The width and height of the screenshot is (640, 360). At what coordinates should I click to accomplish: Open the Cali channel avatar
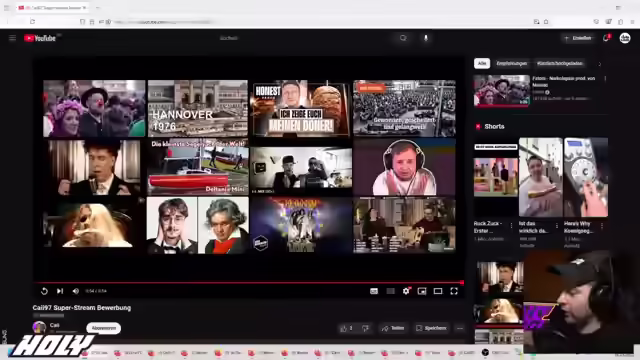tap(39, 327)
